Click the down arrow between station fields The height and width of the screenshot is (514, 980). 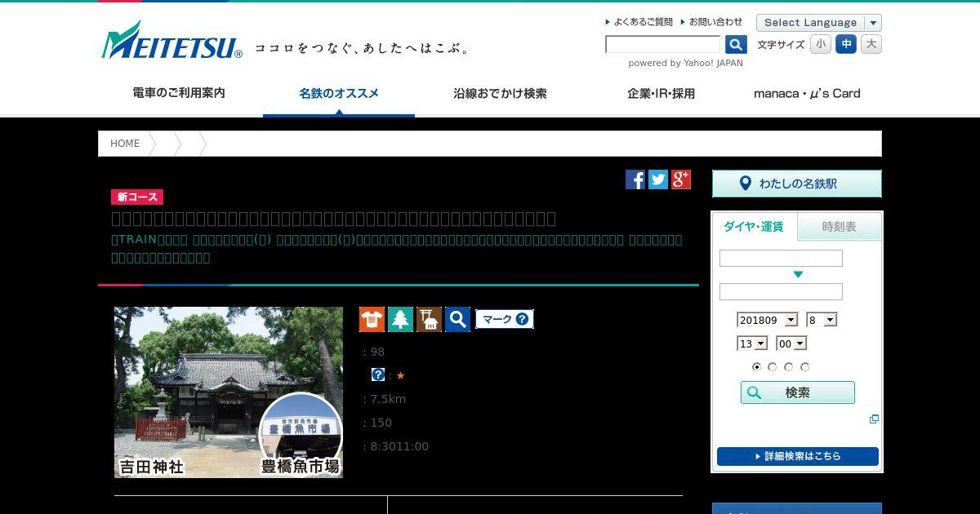798,275
